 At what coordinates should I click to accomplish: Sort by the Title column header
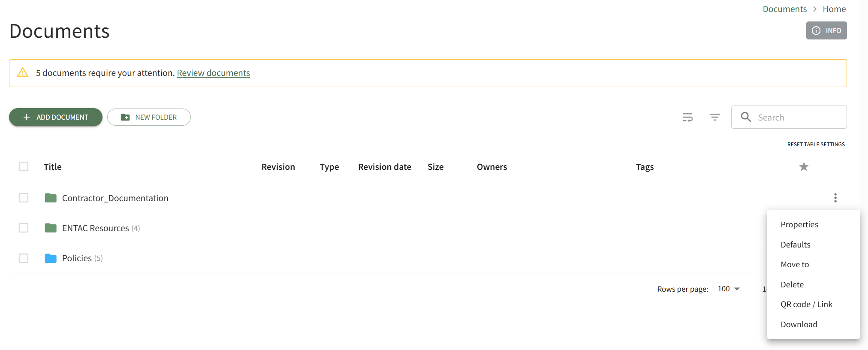click(52, 167)
